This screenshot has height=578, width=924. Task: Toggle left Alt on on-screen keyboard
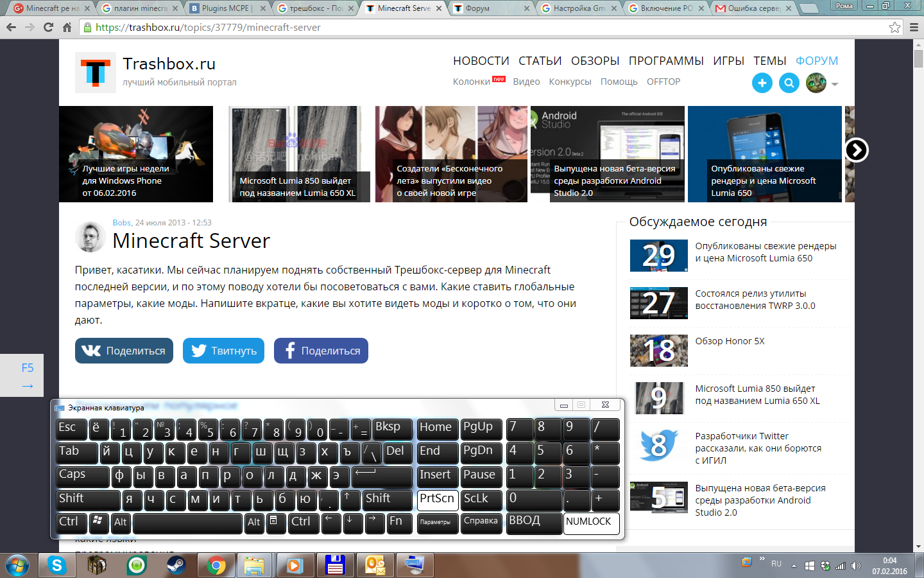[121, 523]
